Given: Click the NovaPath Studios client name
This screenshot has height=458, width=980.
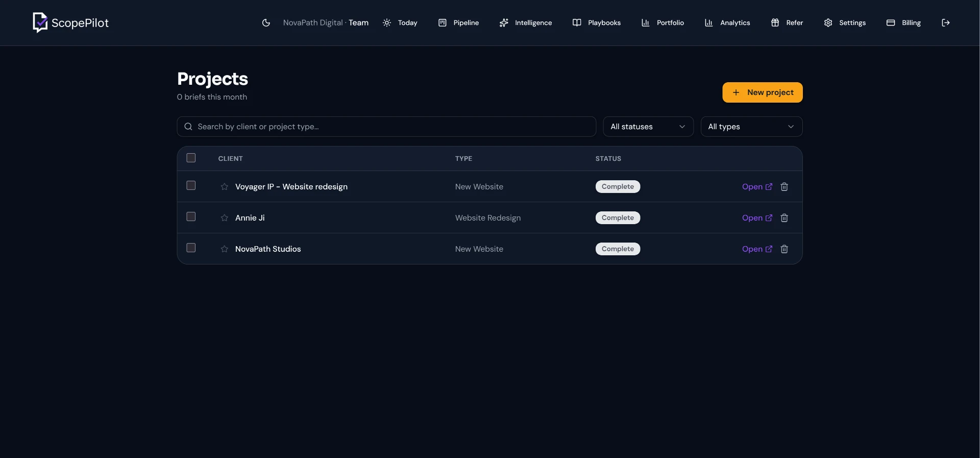Looking at the screenshot, I should (268, 249).
